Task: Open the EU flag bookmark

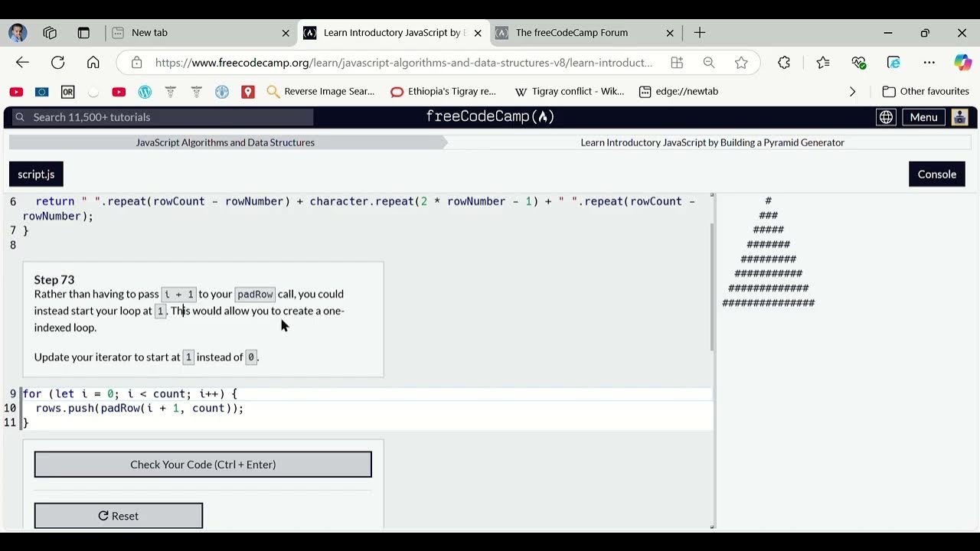Action: point(42,92)
